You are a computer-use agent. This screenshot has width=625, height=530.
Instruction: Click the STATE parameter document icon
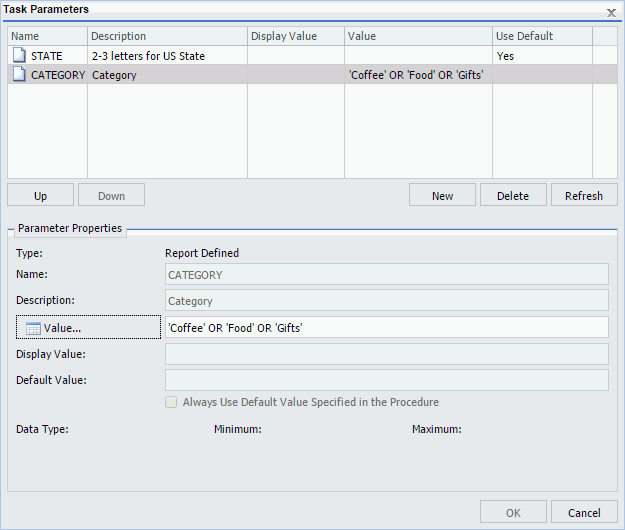pos(18,56)
